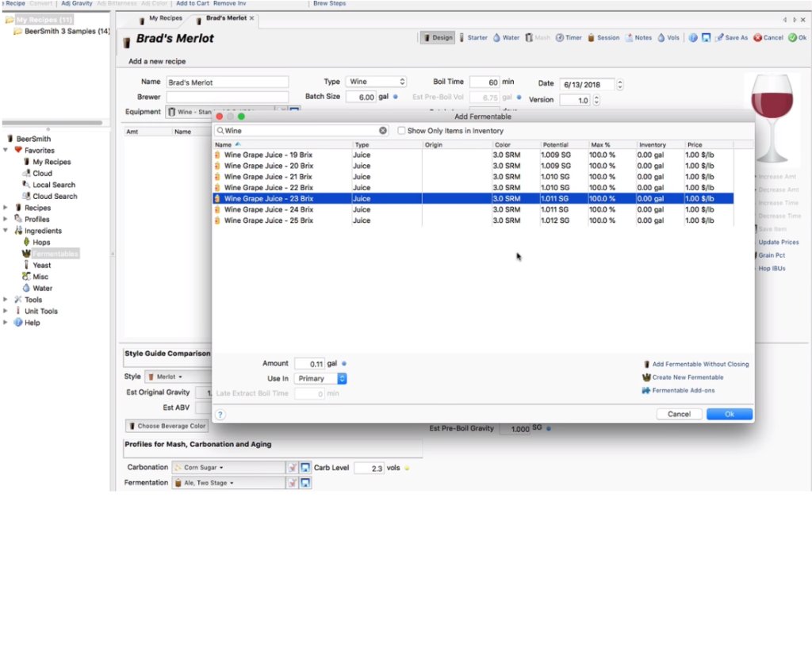Open the Session tab
812x662 pixels.
pyautogui.click(x=603, y=38)
